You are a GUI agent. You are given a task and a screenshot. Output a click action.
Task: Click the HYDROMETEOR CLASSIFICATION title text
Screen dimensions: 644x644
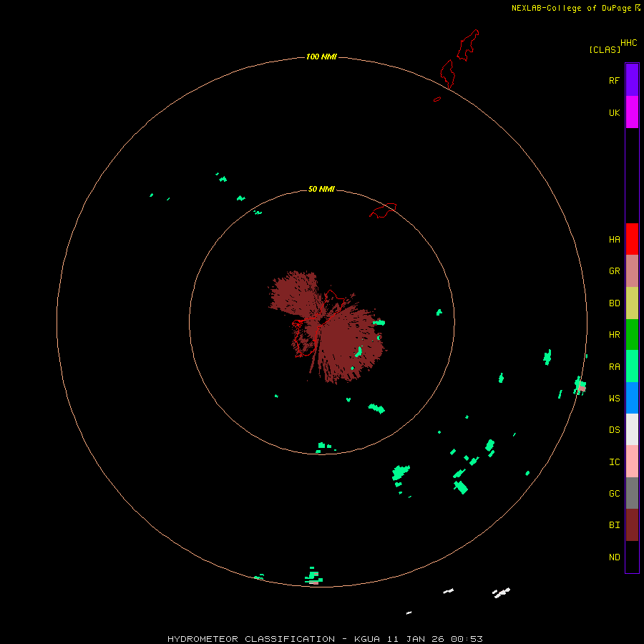(251, 639)
